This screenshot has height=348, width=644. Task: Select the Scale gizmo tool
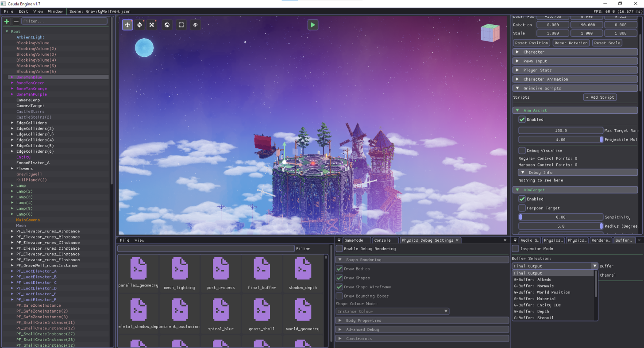pos(152,25)
